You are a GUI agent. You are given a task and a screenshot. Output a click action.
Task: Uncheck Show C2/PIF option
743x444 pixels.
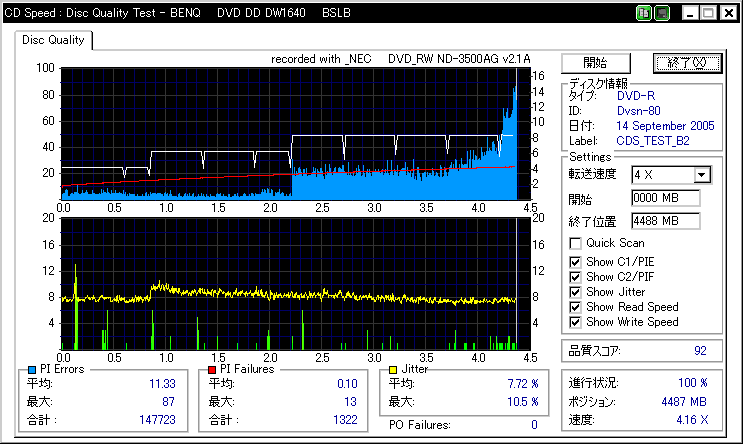[575, 277]
